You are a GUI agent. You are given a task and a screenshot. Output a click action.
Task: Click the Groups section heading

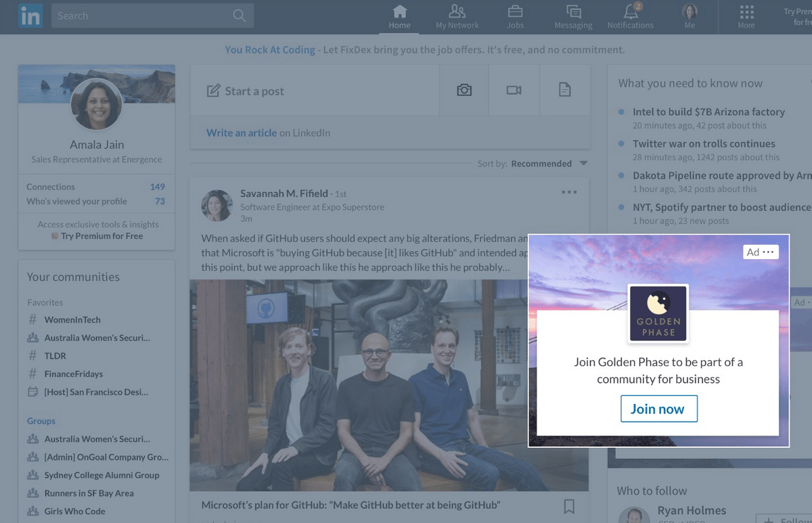point(41,421)
